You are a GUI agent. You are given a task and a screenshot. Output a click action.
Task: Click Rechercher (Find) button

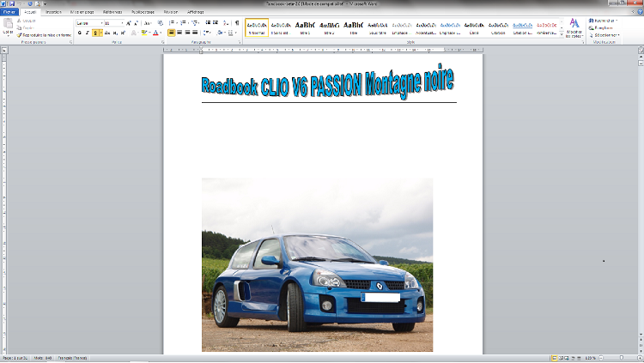click(x=603, y=21)
